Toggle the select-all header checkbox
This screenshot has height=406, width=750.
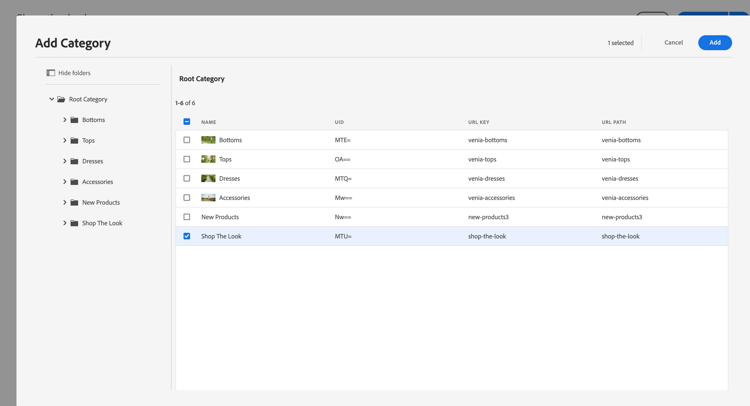coord(187,122)
